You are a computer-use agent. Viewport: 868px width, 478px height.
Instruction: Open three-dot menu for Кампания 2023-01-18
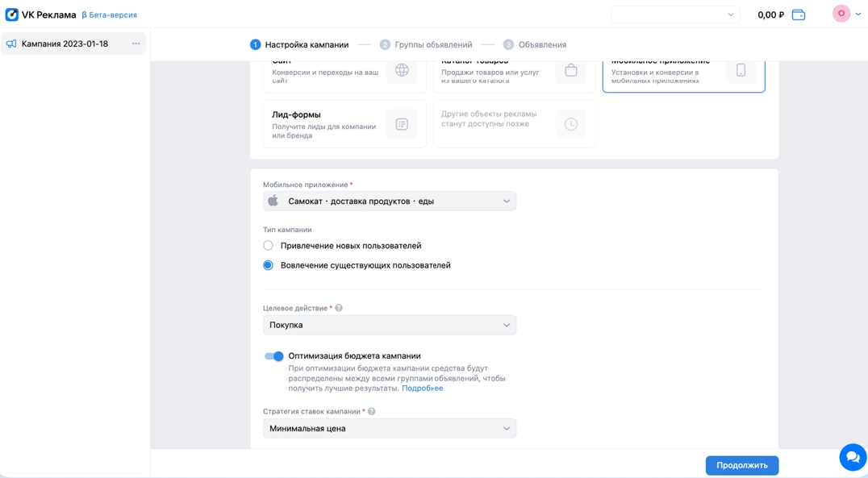(136, 44)
